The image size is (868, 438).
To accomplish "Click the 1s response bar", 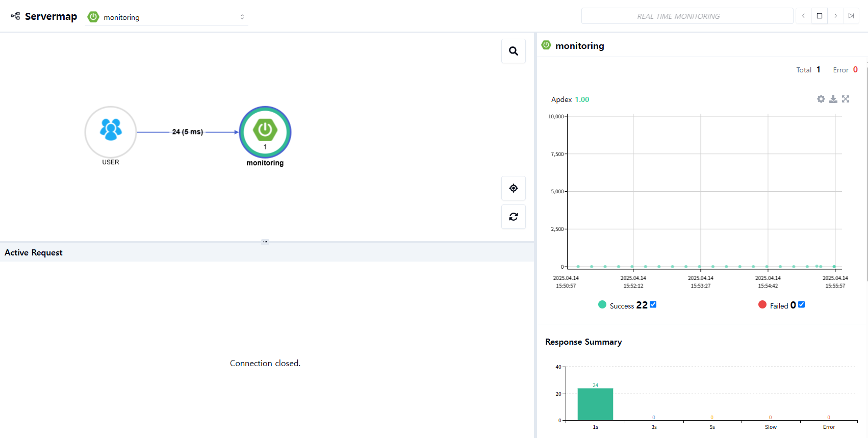I will [595, 404].
